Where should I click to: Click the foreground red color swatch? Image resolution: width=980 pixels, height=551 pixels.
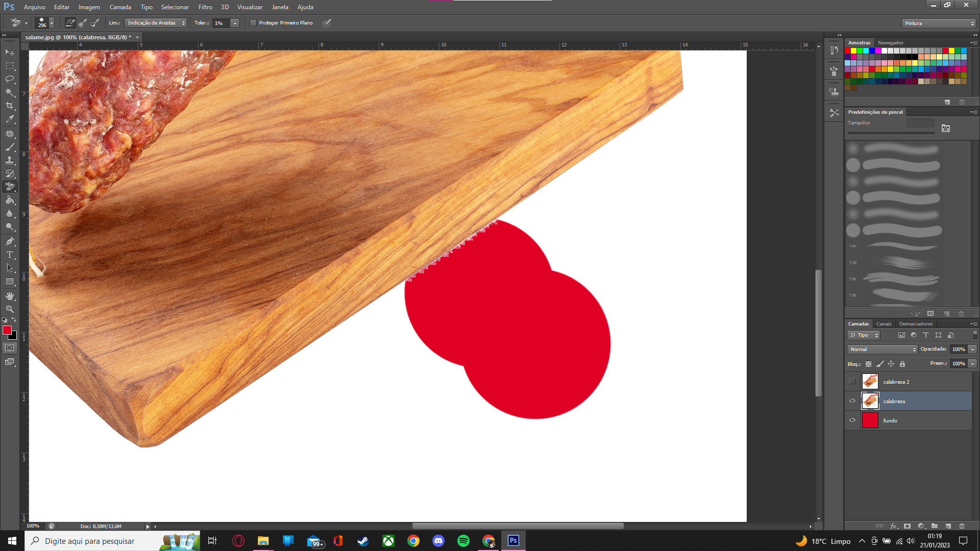pyautogui.click(x=7, y=330)
